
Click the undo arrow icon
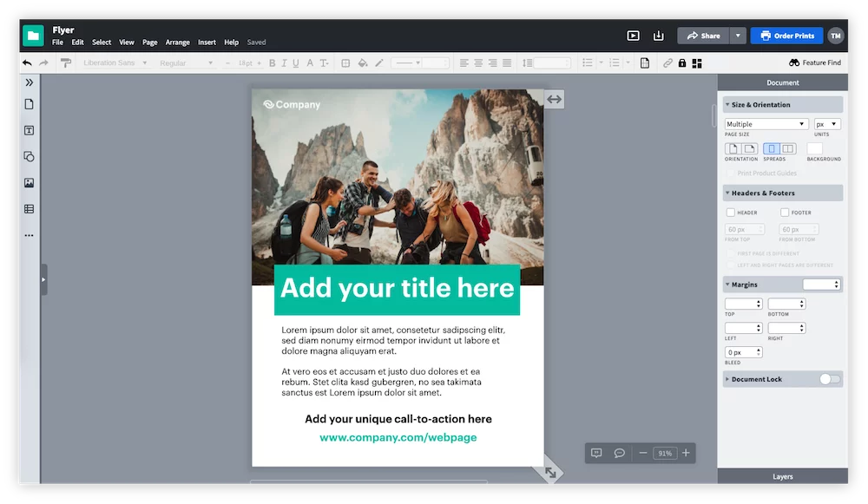27,62
